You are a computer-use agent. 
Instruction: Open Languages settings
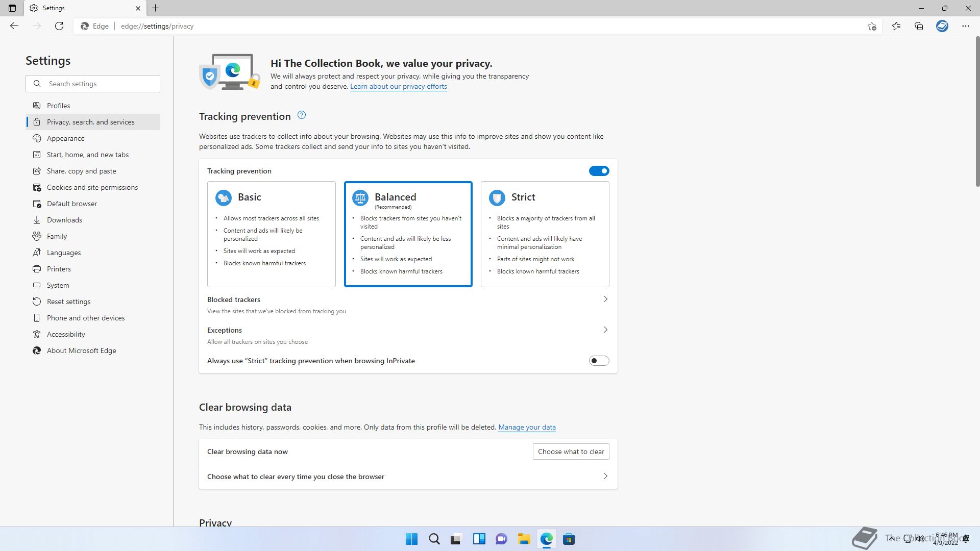(93, 253)
